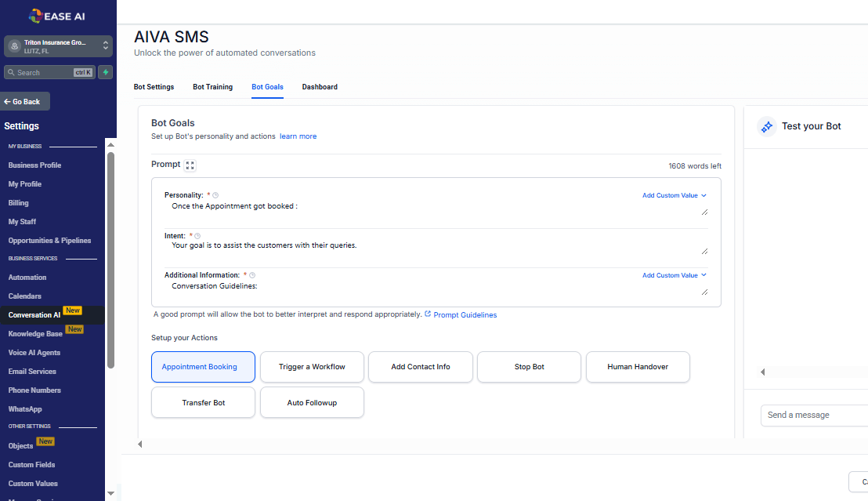The height and width of the screenshot is (501, 868).
Task: Click the Additional Information info icon
Action: pyautogui.click(x=252, y=275)
